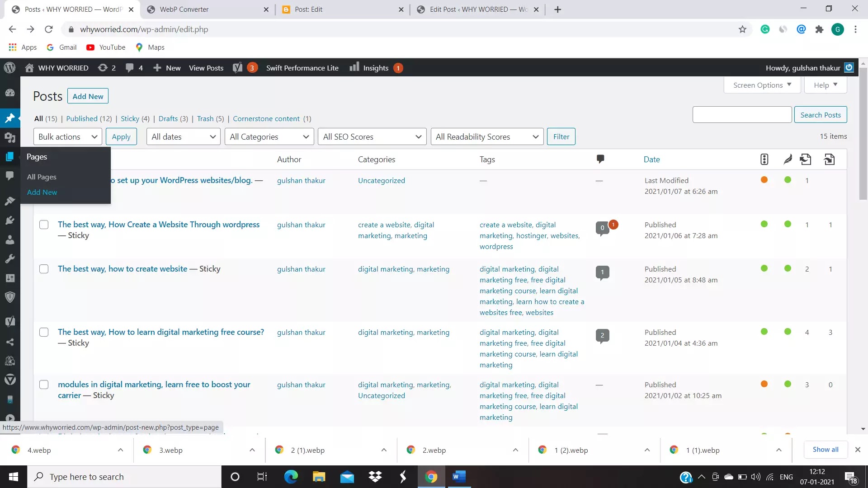The width and height of the screenshot is (868, 488).
Task: Sort by comments column bubble icon
Action: coord(600,159)
